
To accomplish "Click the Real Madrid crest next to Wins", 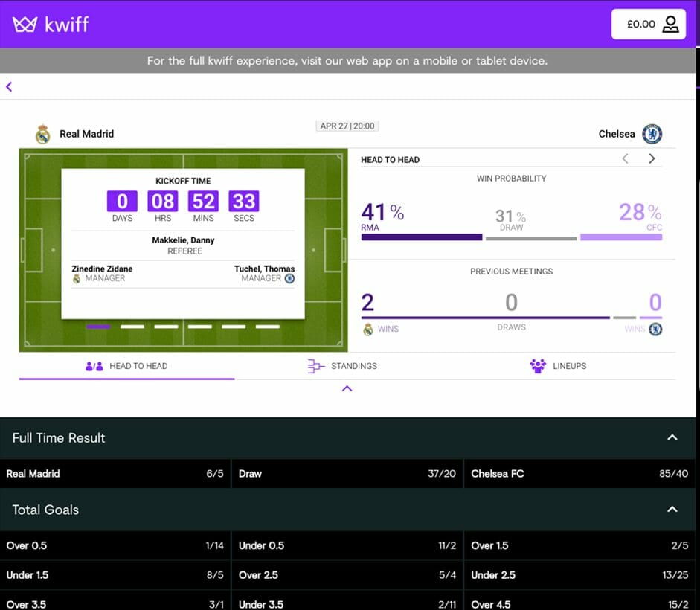I will [368, 330].
